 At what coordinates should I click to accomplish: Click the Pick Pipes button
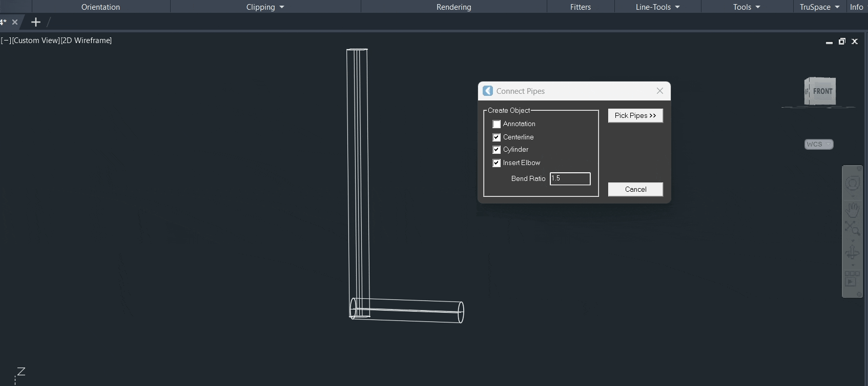coord(635,116)
